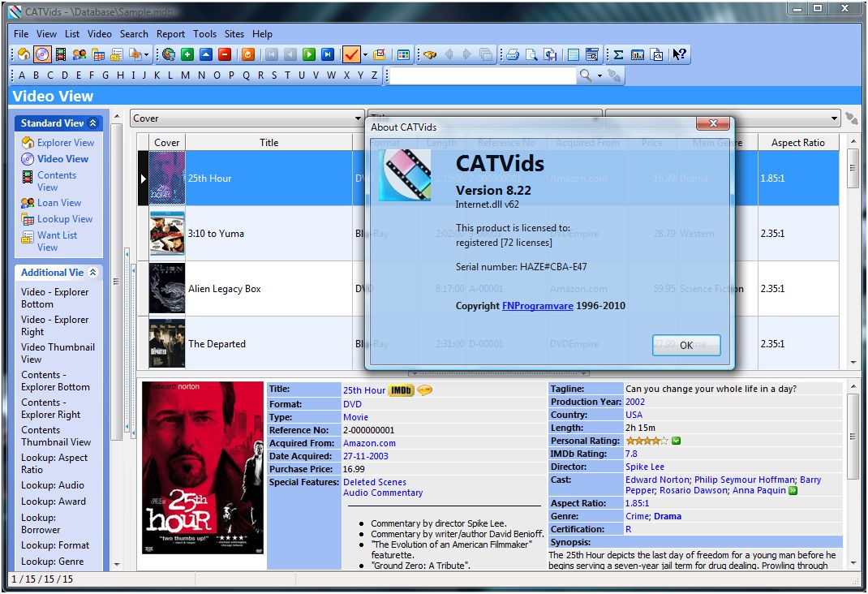Select the Alien Legacy Box title row
868x594 pixels.
(224, 288)
